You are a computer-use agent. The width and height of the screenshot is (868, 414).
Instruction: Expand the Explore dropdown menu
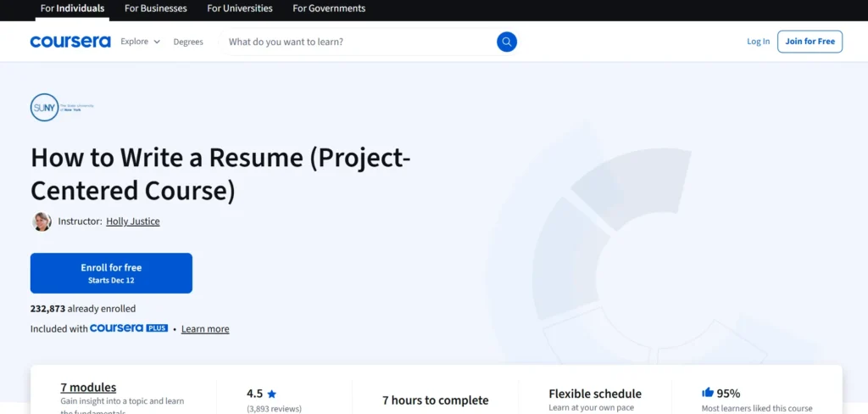pos(140,42)
